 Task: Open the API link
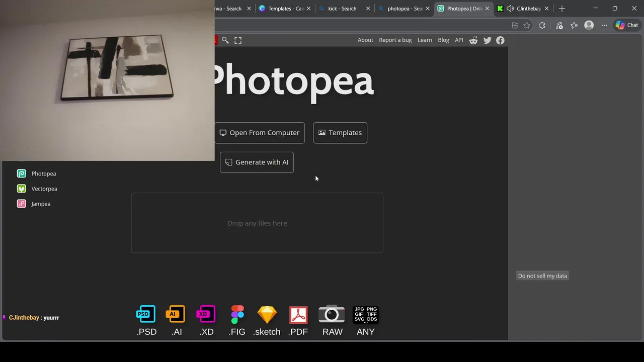(459, 40)
